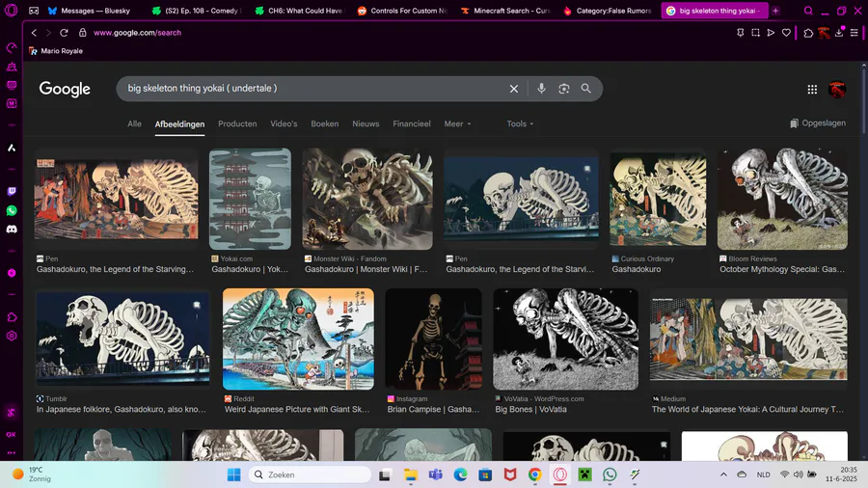Search by image with camera icon
Screen dimensions: 868x488
563,89
